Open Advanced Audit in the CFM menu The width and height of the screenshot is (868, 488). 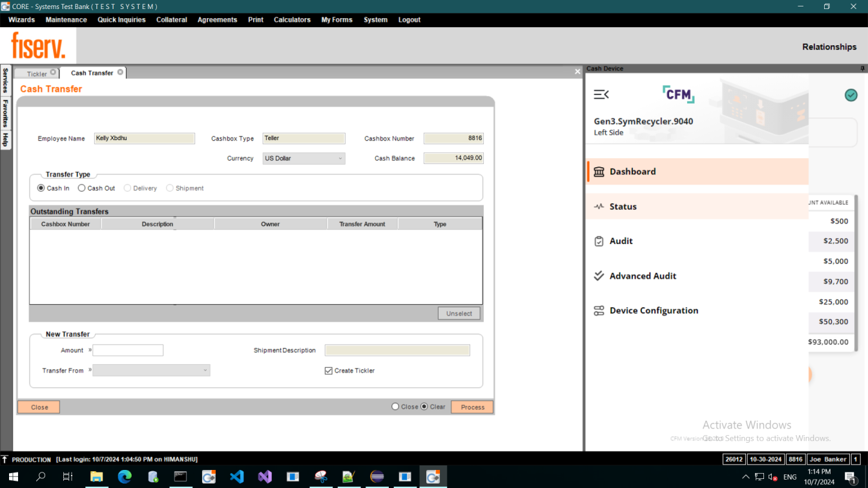697,276
